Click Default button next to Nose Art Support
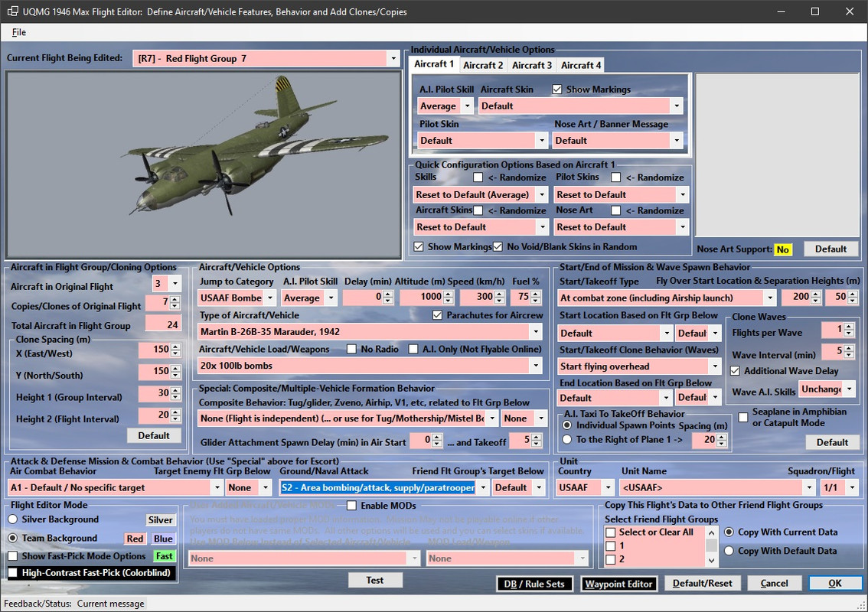Screen dimensions: 868x612 click(x=830, y=249)
